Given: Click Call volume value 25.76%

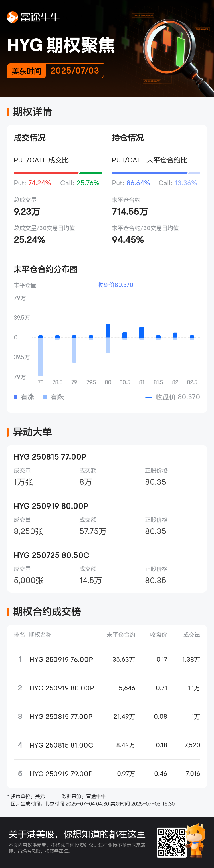Looking at the screenshot, I should 88,183.
